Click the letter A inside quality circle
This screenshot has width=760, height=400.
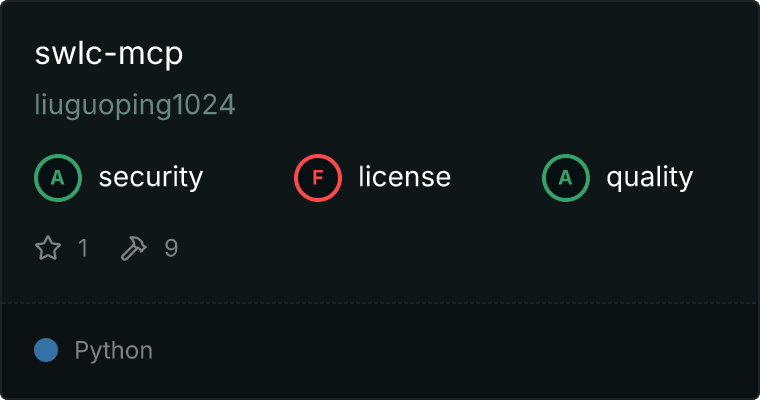pyautogui.click(x=566, y=178)
